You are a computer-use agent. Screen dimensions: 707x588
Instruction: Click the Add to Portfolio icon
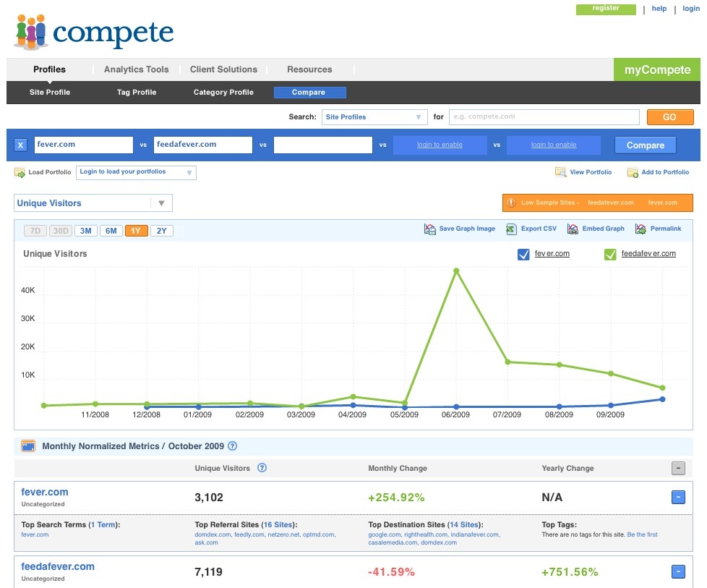633,172
